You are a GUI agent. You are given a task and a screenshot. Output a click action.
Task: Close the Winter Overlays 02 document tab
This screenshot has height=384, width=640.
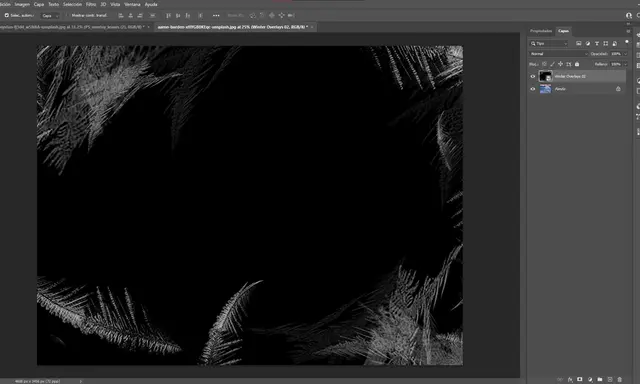click(312, 27)
